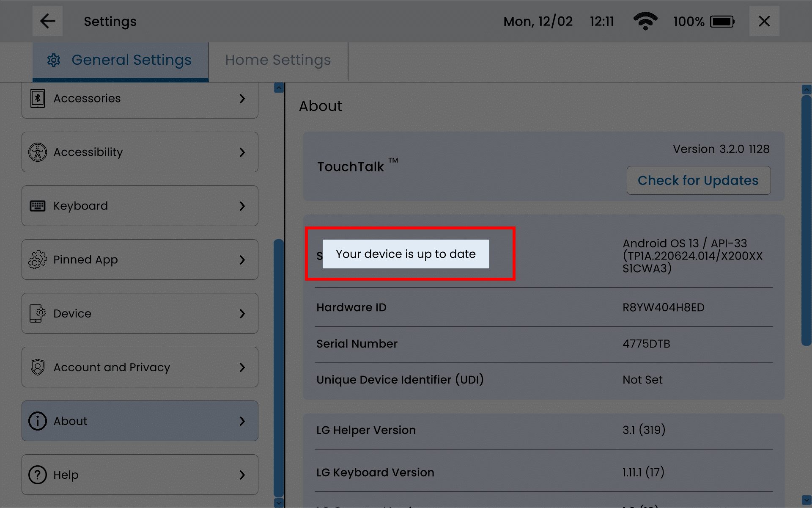This screenshot has height=508, width=812.
Task: Click the Accessibility person icon
Action: pos(38,152)
